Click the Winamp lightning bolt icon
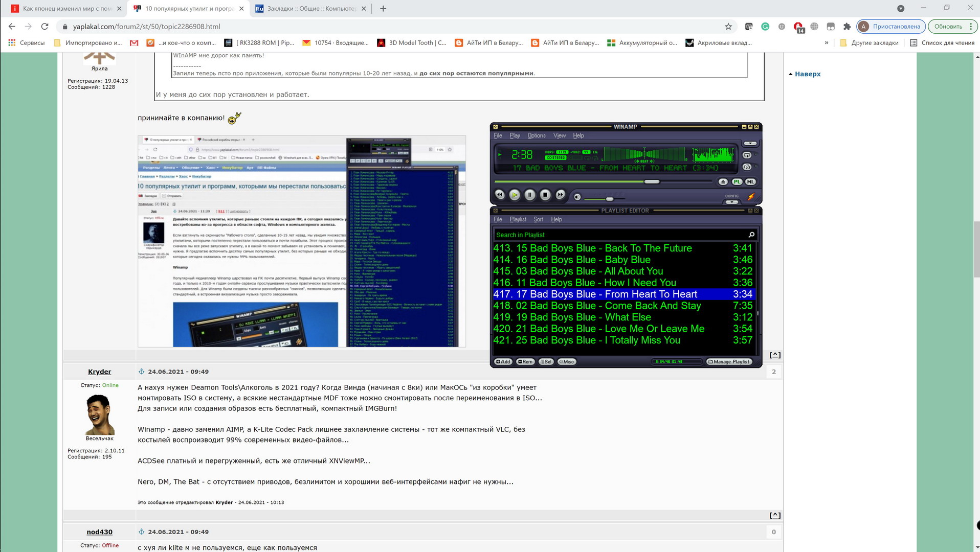 point(751,197)
